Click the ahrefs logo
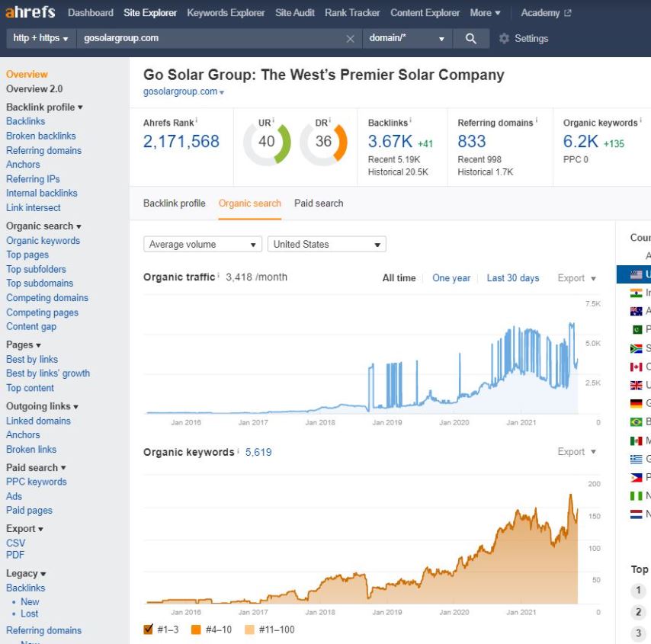The width and height of the screenshot is (651, 644). click(30, 12)
